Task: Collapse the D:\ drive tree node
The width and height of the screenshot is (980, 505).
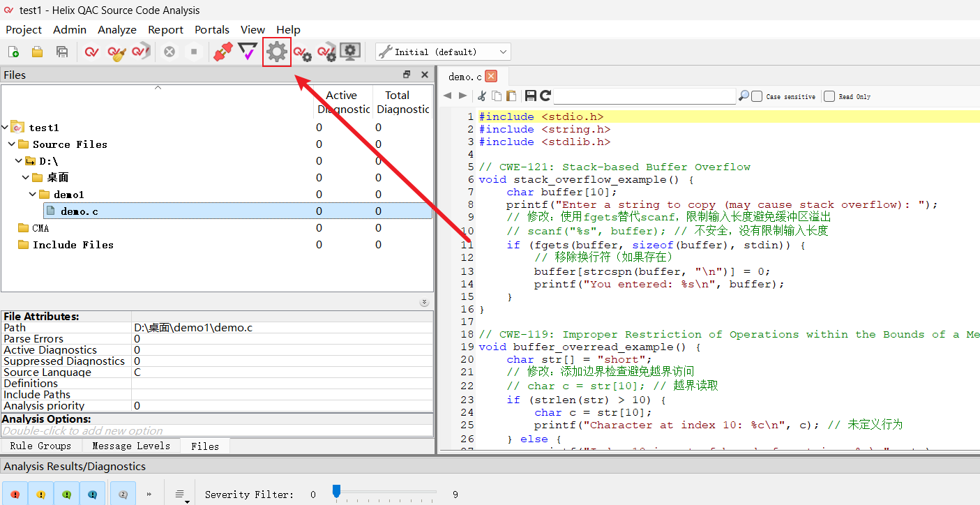Action: click(19, 161)
